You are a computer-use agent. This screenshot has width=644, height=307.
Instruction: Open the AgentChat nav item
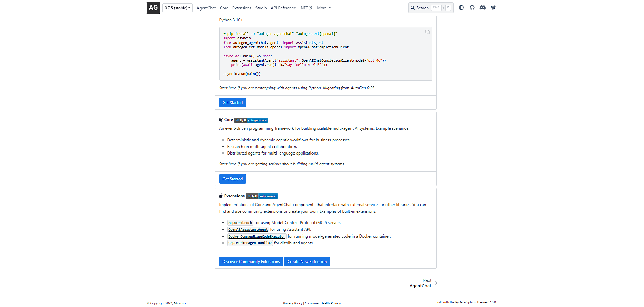(x=206, y=8)
